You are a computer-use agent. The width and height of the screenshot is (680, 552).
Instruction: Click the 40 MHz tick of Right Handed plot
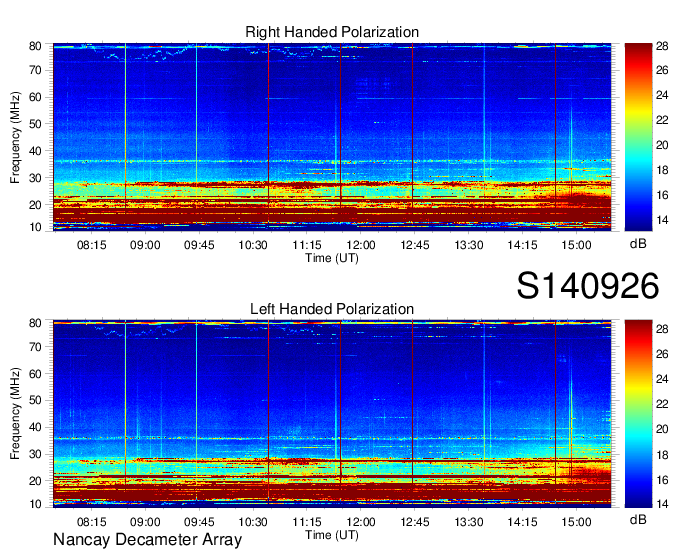[35, 151]
